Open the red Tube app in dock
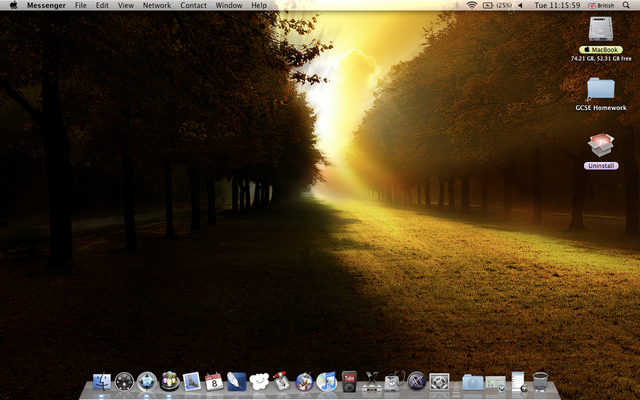The height and width of the screenshot is (400, 640). click(349, 381)
